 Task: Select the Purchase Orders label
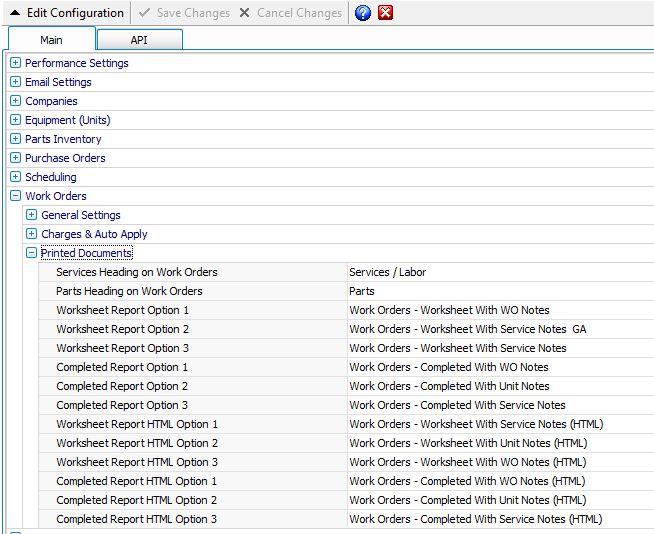[65, 158]
